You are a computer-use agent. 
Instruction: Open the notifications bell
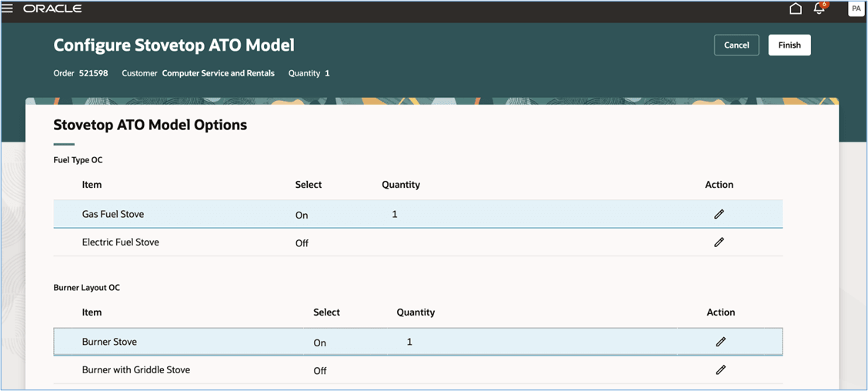(820, 8)
